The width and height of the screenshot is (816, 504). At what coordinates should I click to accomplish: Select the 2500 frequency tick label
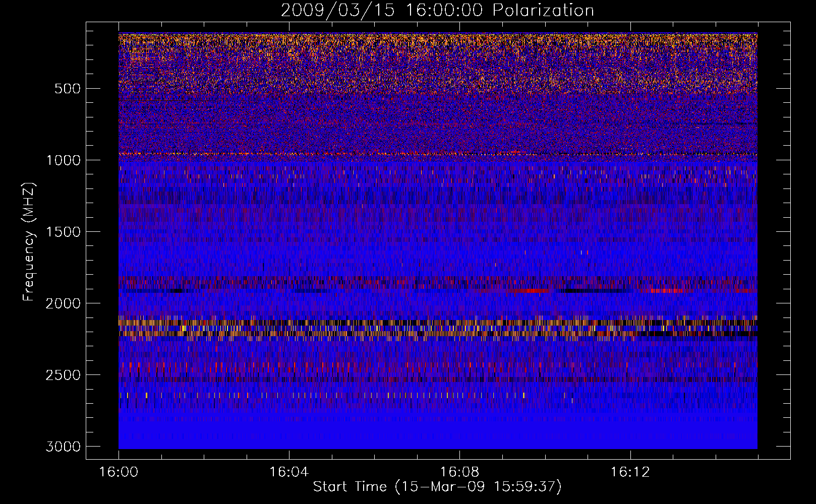[63, 375]
